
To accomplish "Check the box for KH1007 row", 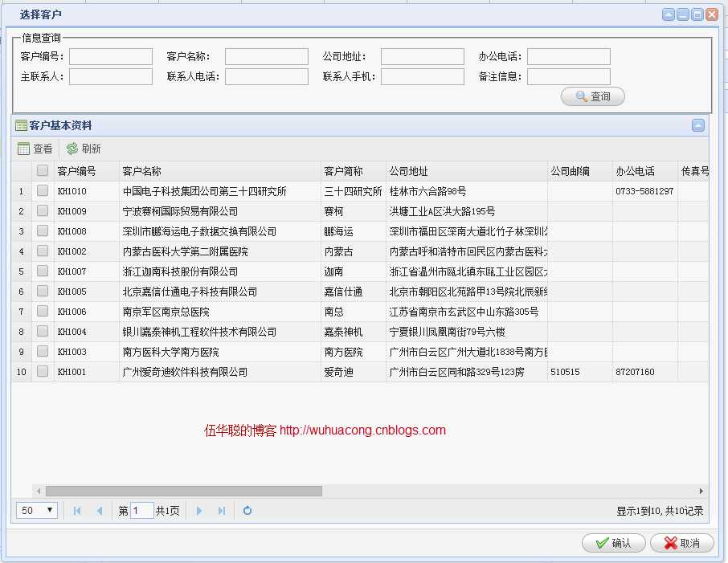I will (43, 271).
